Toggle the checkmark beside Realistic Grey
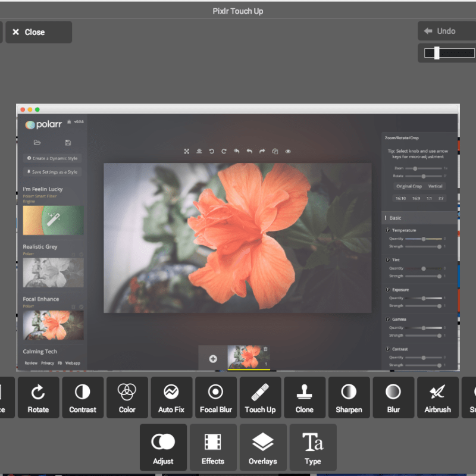 point(81,254)
